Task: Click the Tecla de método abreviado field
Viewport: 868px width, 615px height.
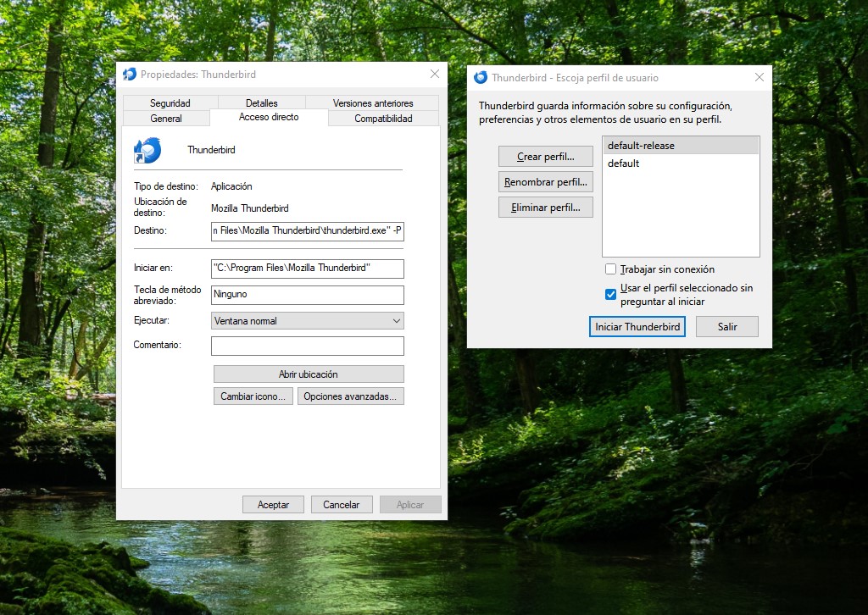Action: pyautogui.click(x=307, y=295)
